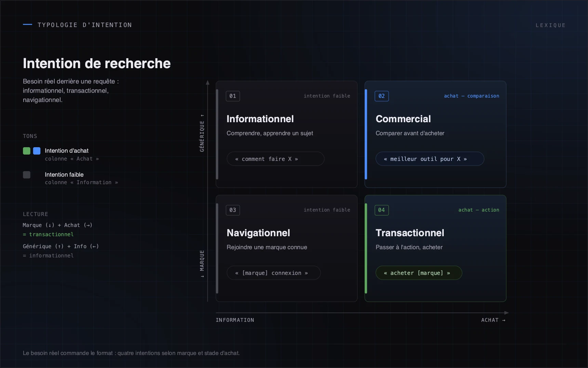
Task: Select the Transactionnel card title
Action: (410, 233)
